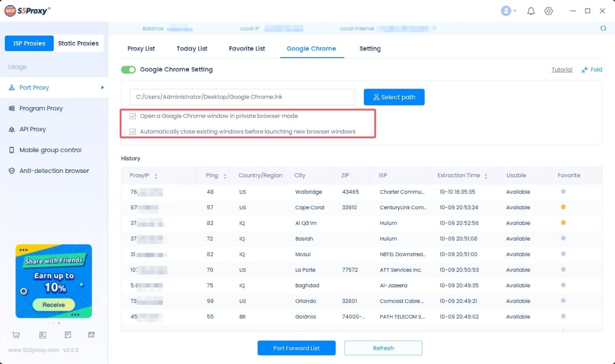Uncheck private browser mode option
615x364 pixels.
click(133, 116)
